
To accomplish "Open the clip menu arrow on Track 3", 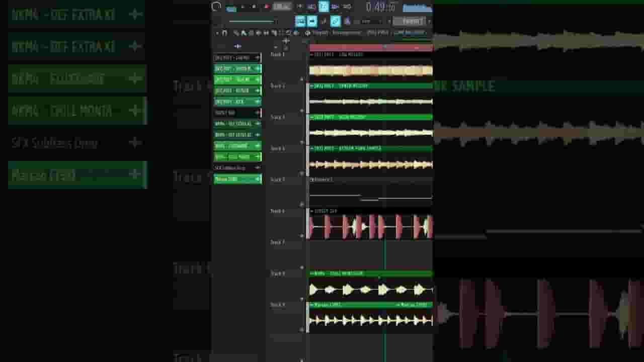I will (312, 117).
